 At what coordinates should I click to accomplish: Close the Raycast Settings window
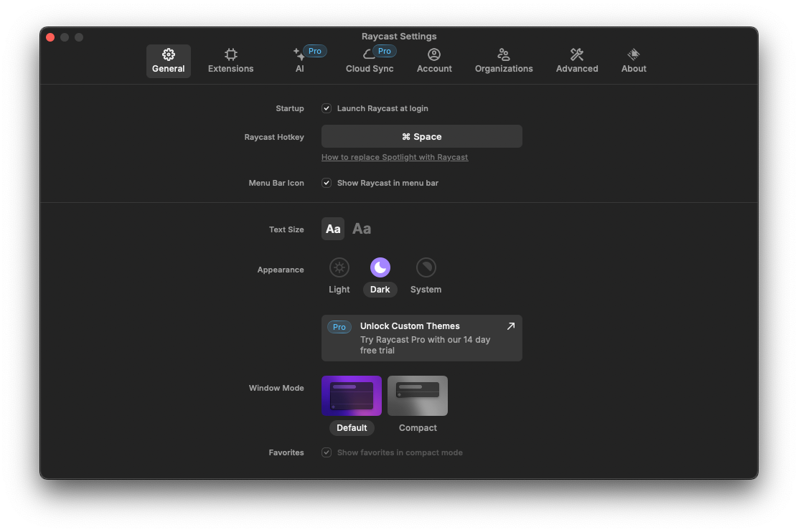click(x=50, y=37)
